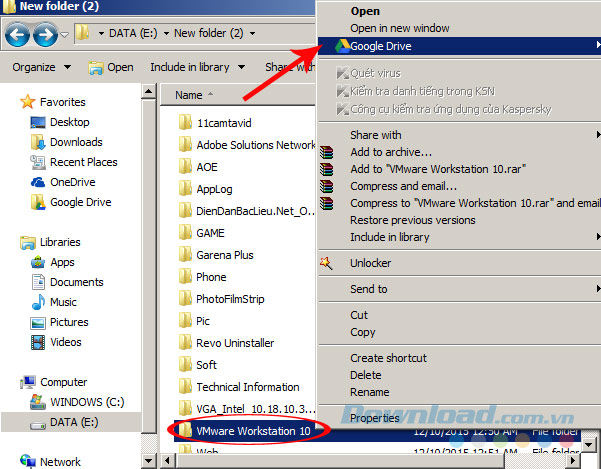Expand the dropdown arrow after New folder (2)
This screenshot has height=469, width=601.
[252, 34]
